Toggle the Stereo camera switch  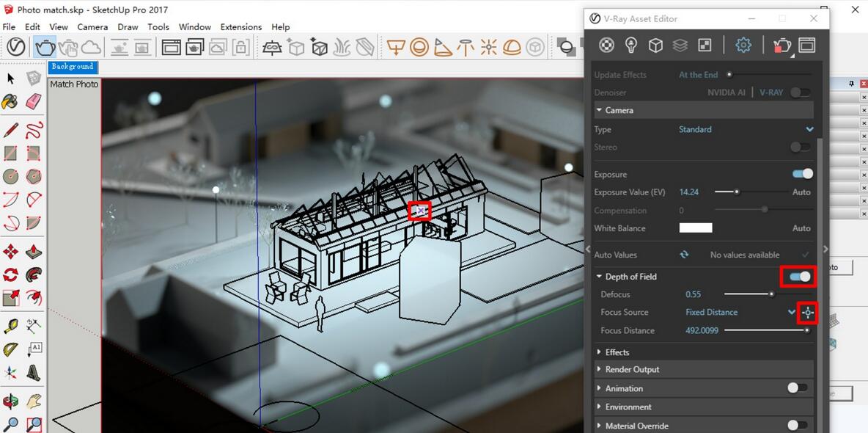[801, 147]
